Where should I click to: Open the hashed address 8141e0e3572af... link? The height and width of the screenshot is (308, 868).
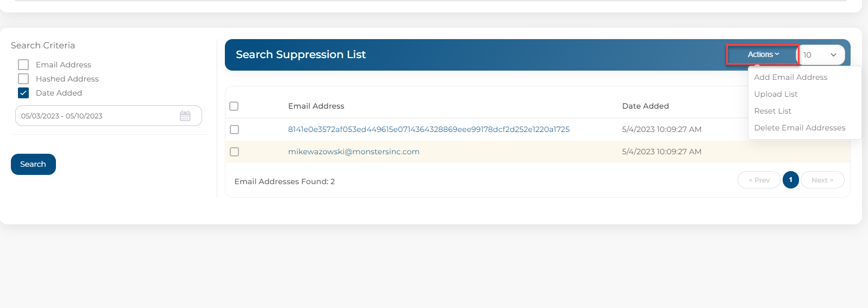coord(429,129)
